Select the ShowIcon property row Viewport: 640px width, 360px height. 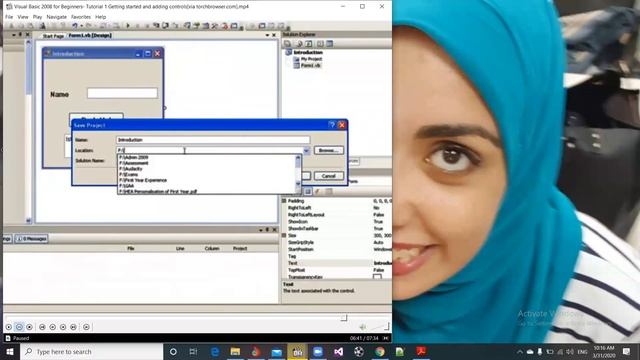[x=337, y=222]
